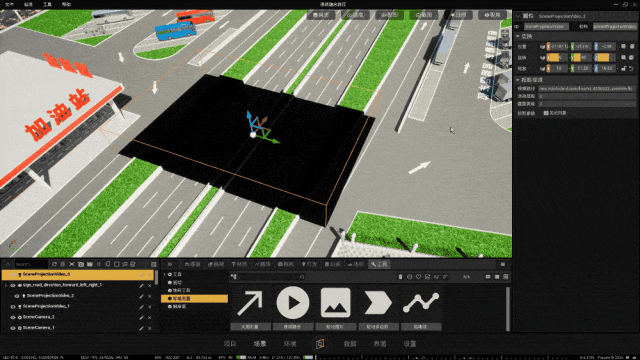Click the copy icon on the position row

coord(624,47)
